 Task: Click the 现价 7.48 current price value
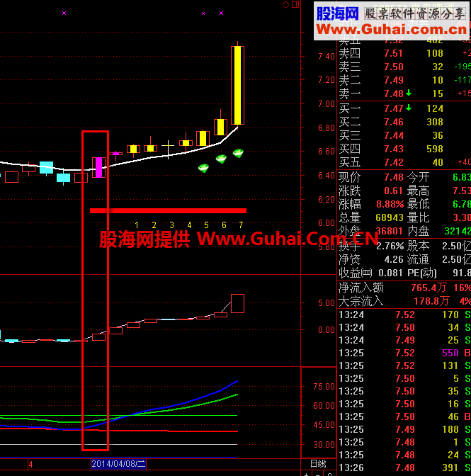coord(394,177)
